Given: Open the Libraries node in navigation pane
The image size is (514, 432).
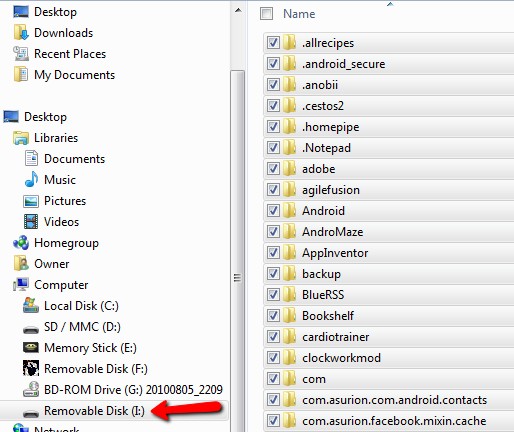Looking at the screenshot, I should click(56, 138).
